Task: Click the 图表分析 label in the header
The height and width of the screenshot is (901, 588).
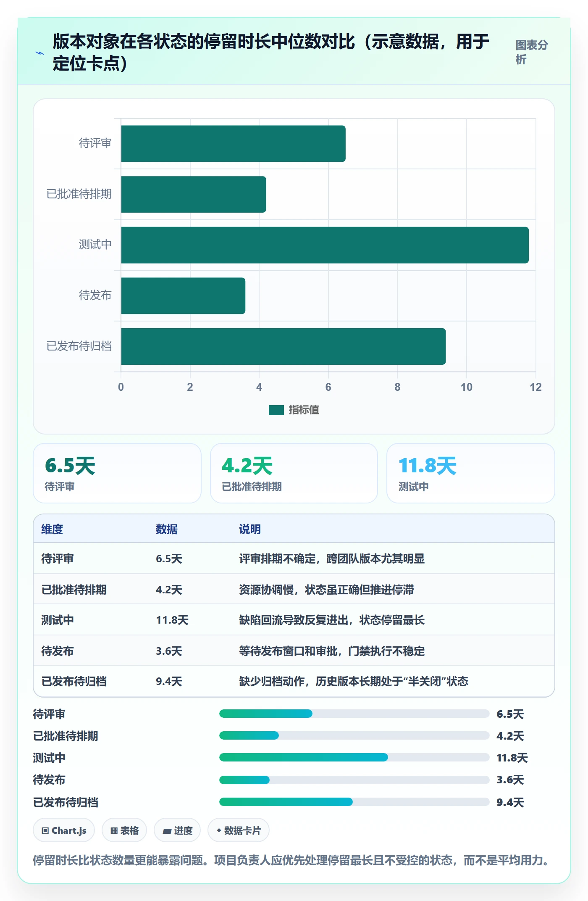Action: pyautogui.click(x=532, y=52)
